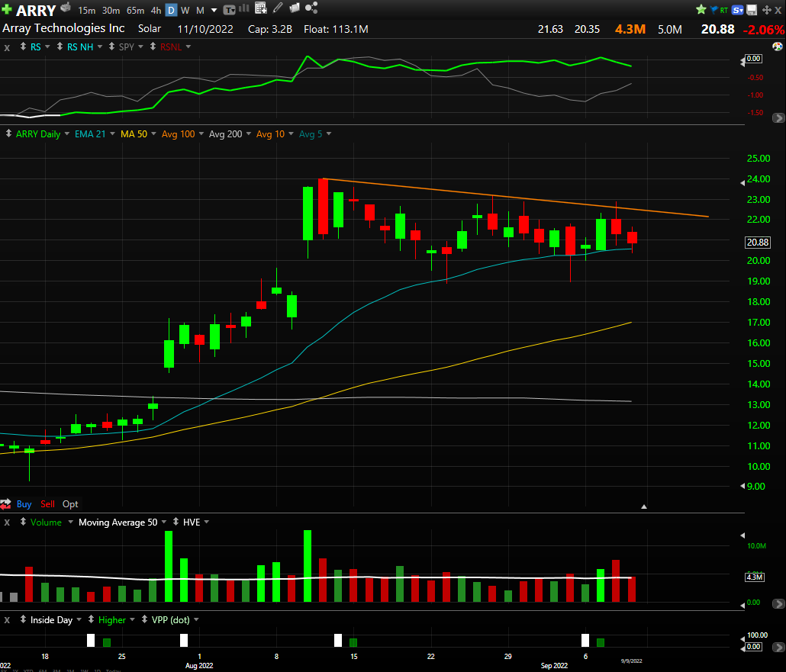Open the ARRY Daily dropdown

[67, 133]
